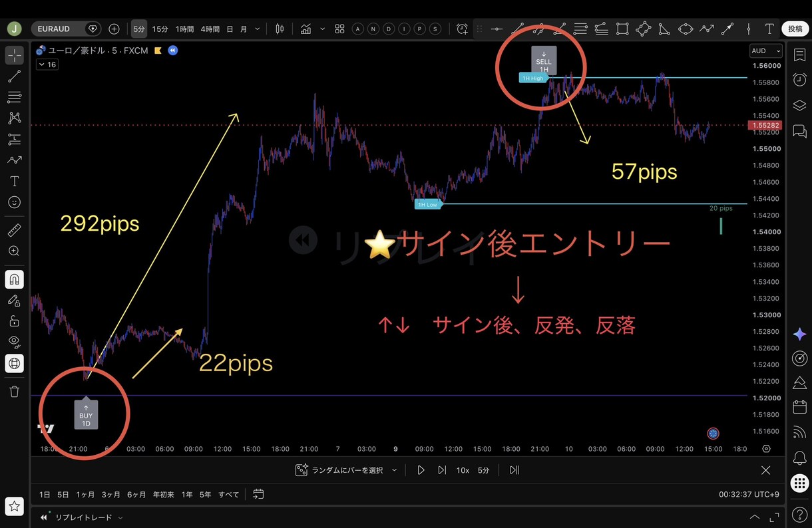Open the J user profile avatar
The height and width of the screenshot is (528, 812).
[x=14, y=29]
